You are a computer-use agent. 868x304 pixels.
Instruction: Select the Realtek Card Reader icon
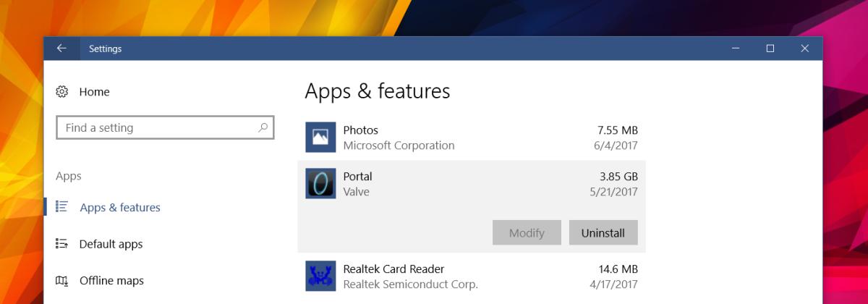click(320, 276)
